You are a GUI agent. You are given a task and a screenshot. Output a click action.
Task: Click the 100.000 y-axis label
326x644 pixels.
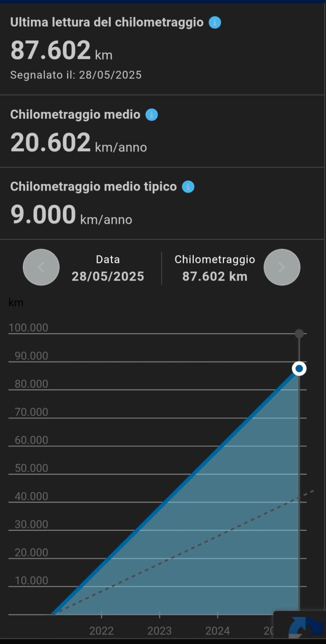click(x=29, y=328)
